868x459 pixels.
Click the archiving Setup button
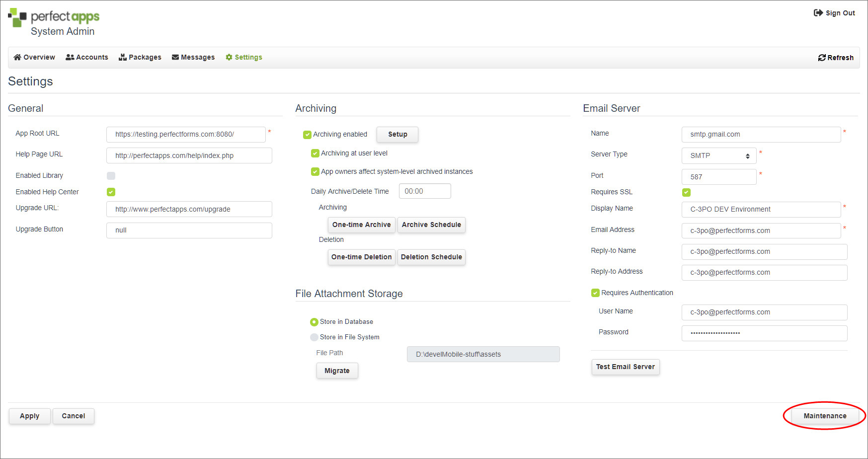pos(397,135)
